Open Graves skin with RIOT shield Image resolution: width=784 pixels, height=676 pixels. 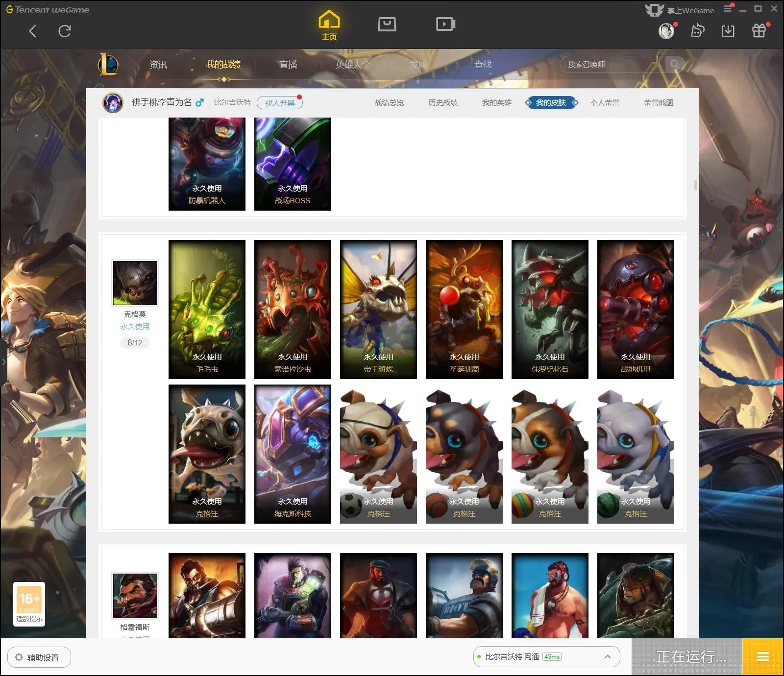(x=464, y=596)
